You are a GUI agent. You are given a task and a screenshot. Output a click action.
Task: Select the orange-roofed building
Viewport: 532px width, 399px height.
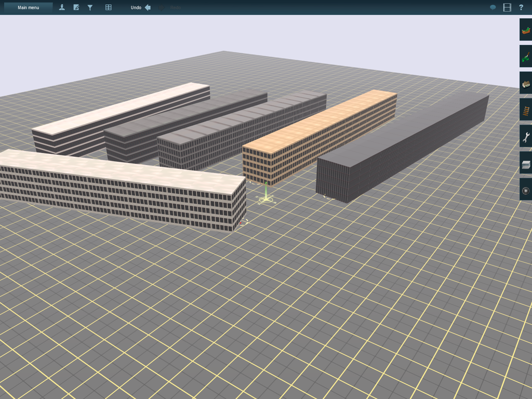(319, 136)
